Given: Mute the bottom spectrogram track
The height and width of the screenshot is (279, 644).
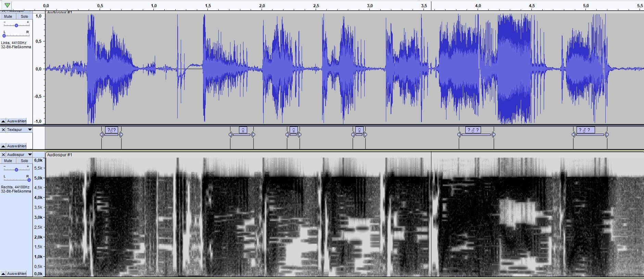Looking at the screenshot, I should [x=8, y=161].
